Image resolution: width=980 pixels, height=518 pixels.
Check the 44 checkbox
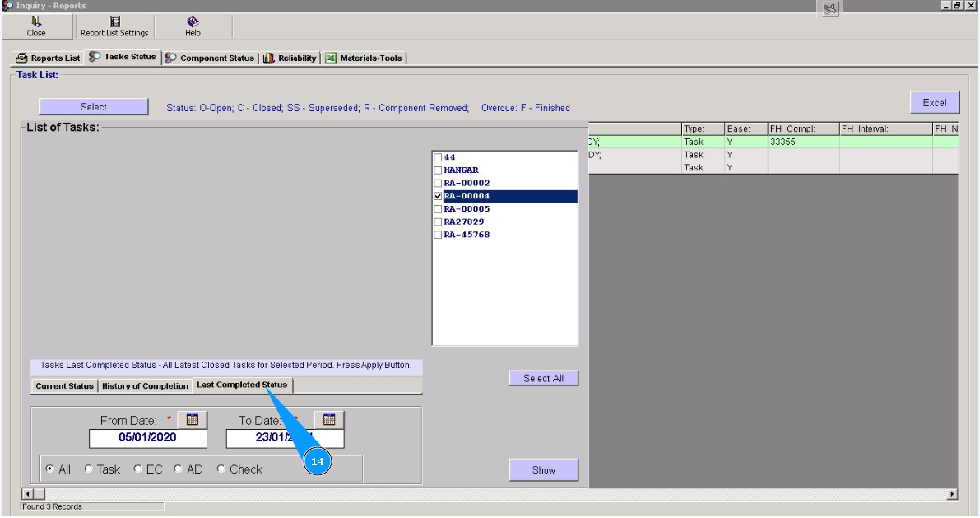438,157
